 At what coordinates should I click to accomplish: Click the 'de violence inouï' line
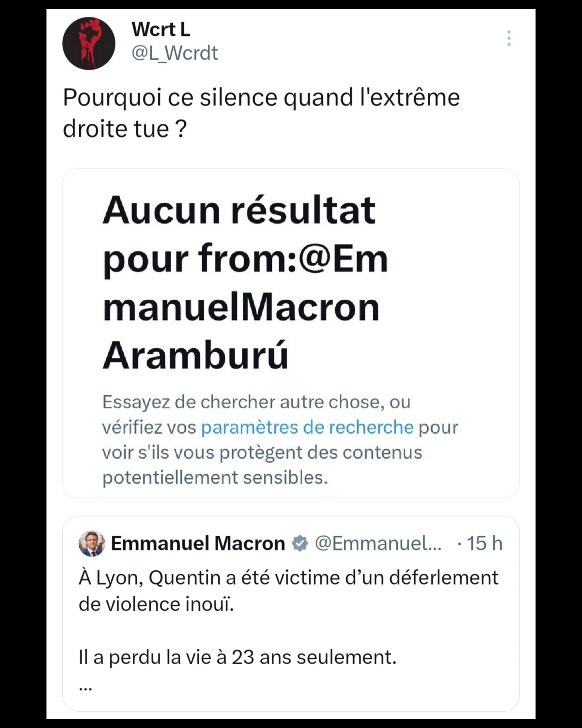(156, 604)
